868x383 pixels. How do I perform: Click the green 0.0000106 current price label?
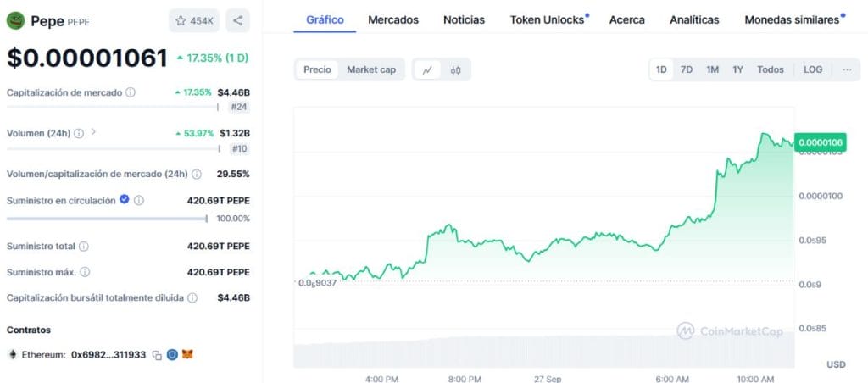[821, 143]
